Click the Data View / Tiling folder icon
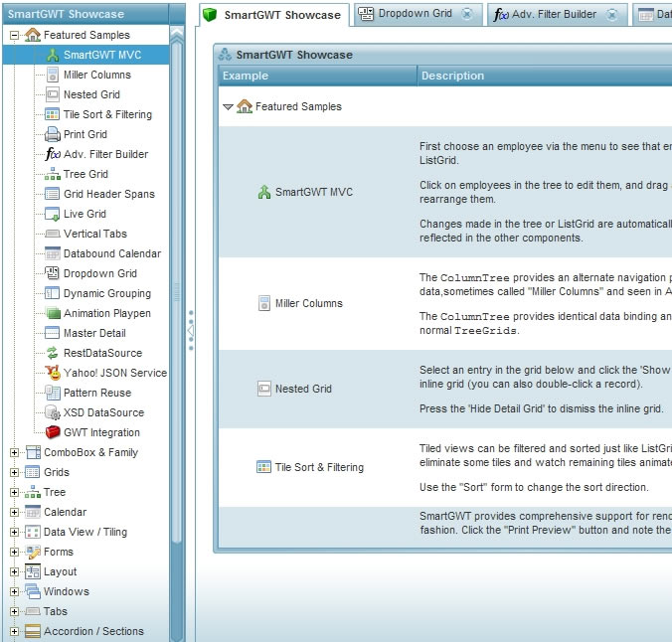672x642 pixels. click(x=33, y=532)
